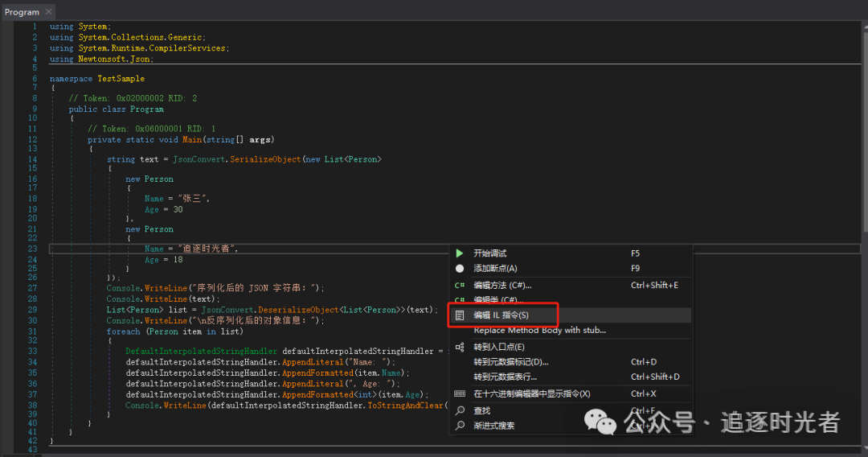This screenshot has height=457, width=868.
Task: Click the Main method name
Action: click(x=192, y=139)
